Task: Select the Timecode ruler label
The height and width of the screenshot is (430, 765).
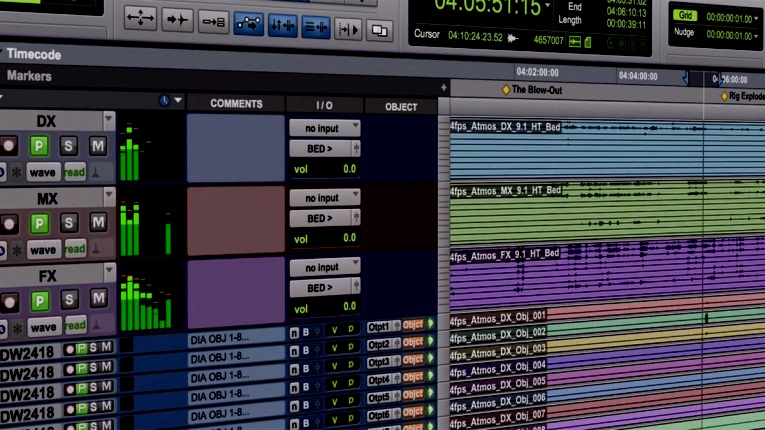Action: (34, 54)
